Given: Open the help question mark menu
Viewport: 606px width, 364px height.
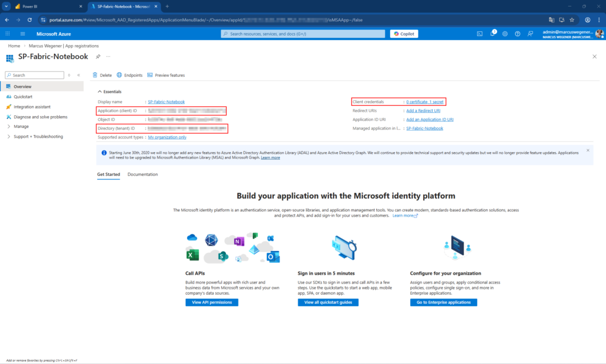Looking at the screenshot, I should [x=518, y=34].
